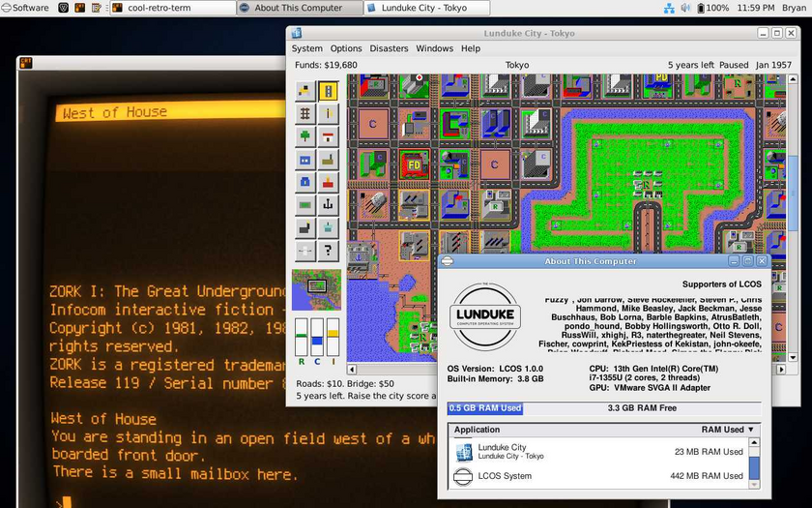Select the Bulldozer tool in Lunduke City
The width and height of the screenshot is (812, 508).
(x=305, y=91)
